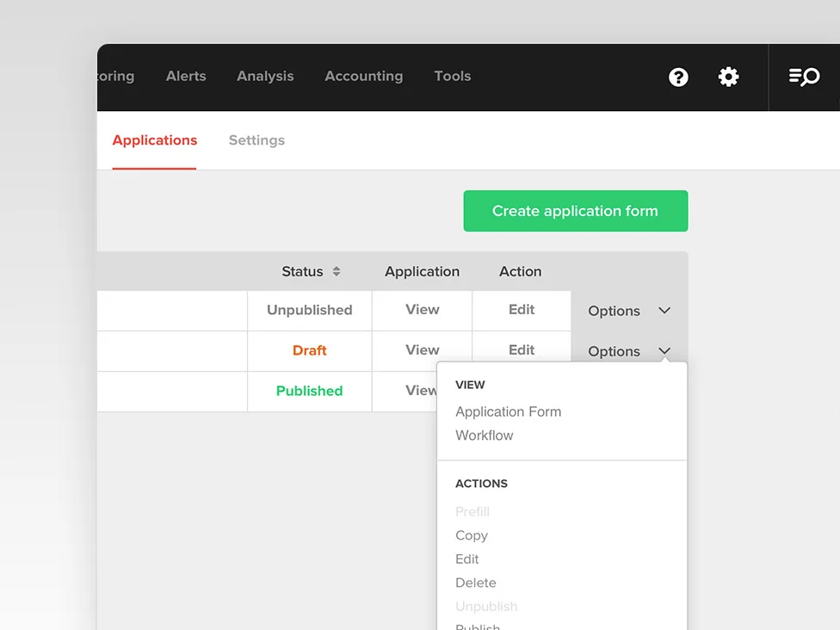Open the Alerts navigation menu
The image size is (840, 630).
[x=186, y=76]
